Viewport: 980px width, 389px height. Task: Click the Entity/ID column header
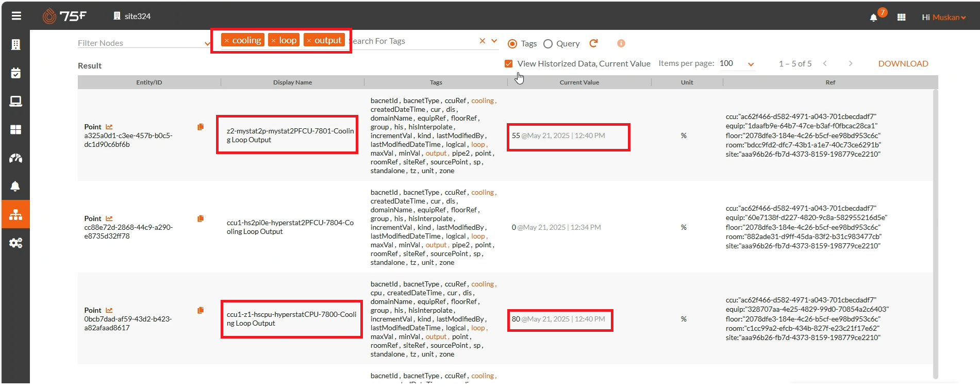pos(149,82)
